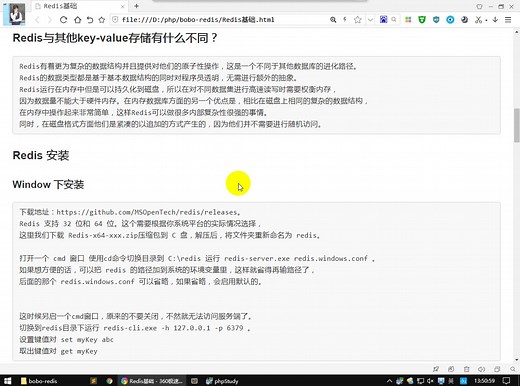
Task: Reload the page with refresh icon
Action: click(63, 20)
